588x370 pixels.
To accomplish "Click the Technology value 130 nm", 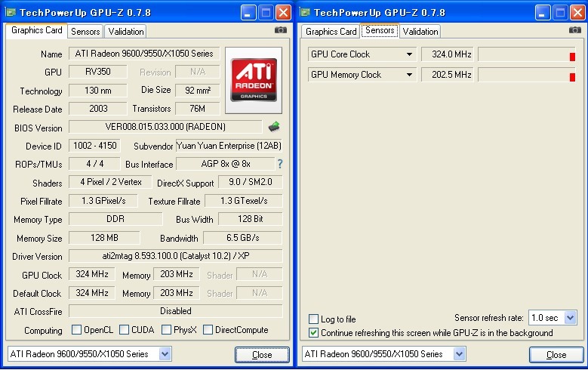I will click(98, 91).
